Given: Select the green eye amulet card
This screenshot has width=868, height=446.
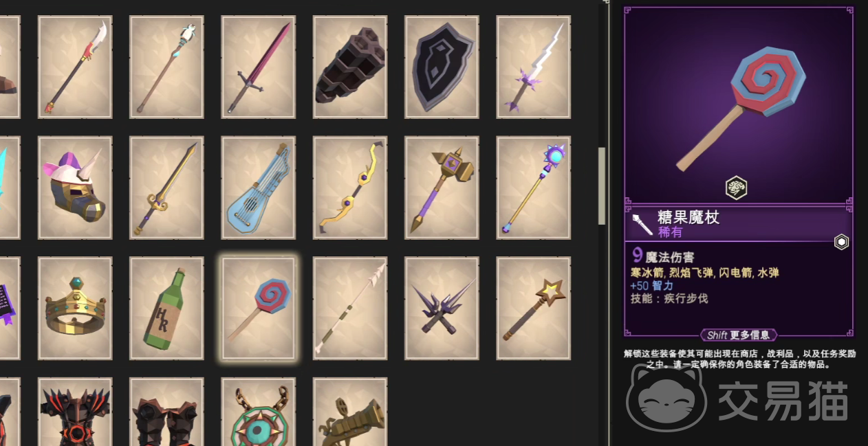Looking at the screenshot, I should (258, 412).
